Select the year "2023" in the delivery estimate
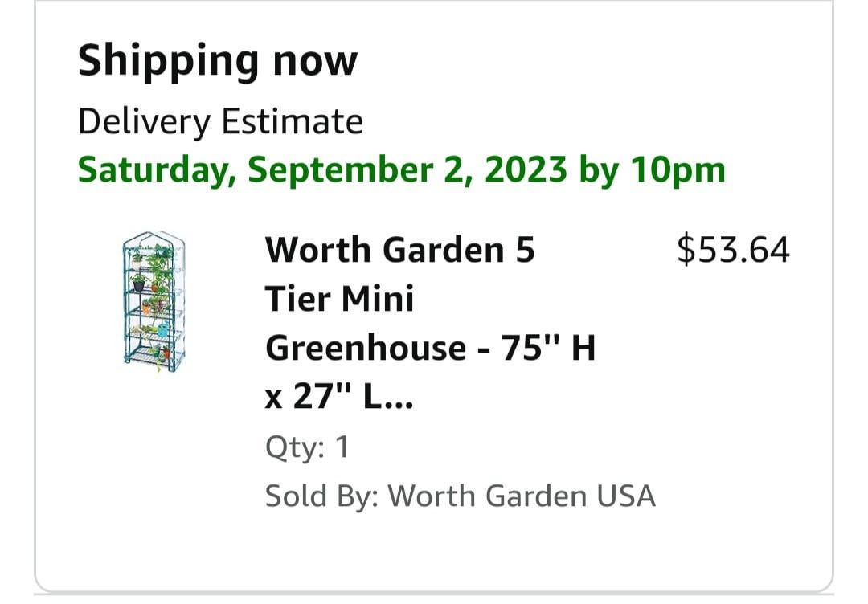Viewport: 868px width, 604px height. point(526,170)
